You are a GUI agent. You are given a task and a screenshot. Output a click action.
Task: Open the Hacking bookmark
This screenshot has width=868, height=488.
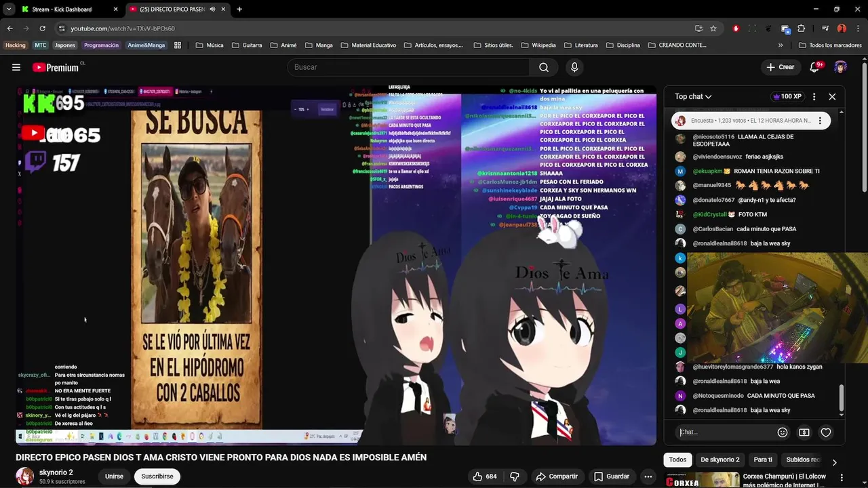pyautogui.click(x=15, y=45)
